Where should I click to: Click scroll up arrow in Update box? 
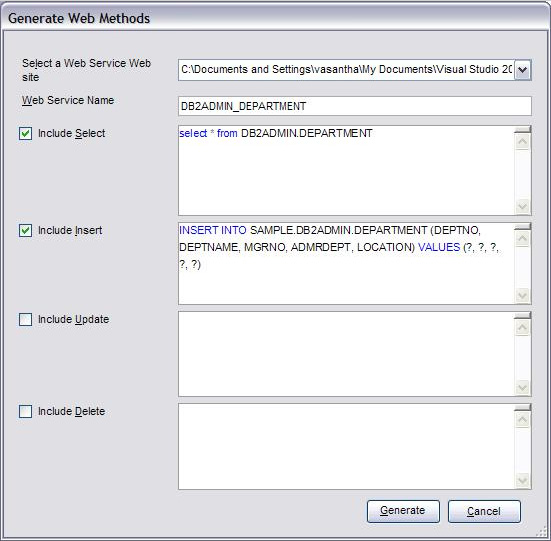tap(523, 327)
